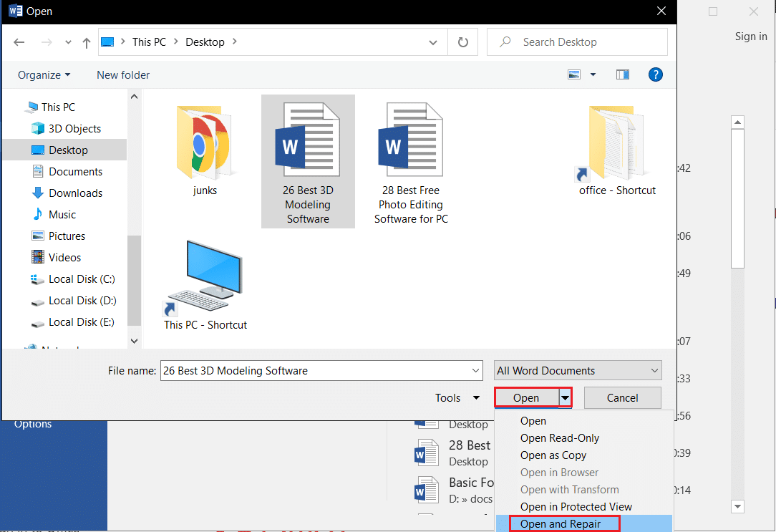Open the All Word Documents file type dropdown

(578, 370)
